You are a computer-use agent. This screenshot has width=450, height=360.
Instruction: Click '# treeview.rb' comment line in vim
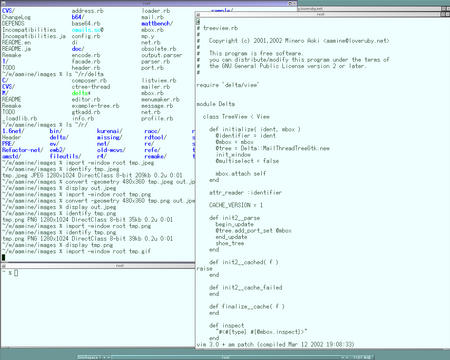217,28
